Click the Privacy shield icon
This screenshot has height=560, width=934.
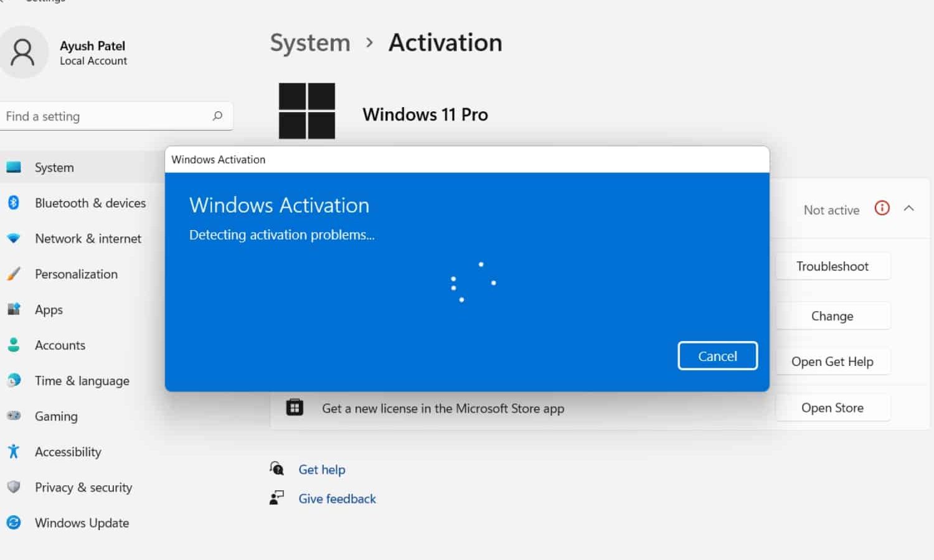pyautogui.click(x=14, y=487)
